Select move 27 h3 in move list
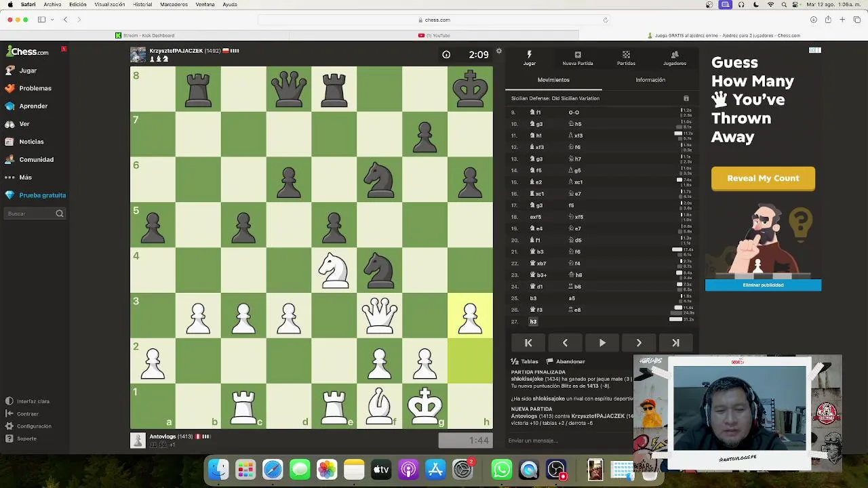This screenshot has width=868, height=488. [533, 321]
